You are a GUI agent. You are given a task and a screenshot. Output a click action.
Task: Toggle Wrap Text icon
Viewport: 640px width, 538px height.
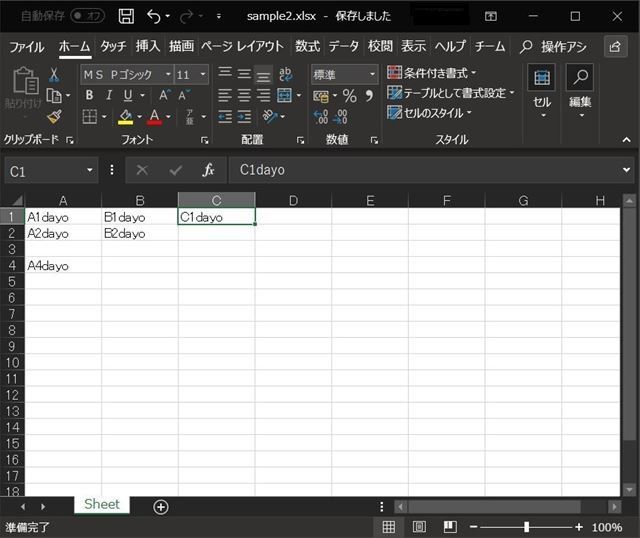point(285,74)
